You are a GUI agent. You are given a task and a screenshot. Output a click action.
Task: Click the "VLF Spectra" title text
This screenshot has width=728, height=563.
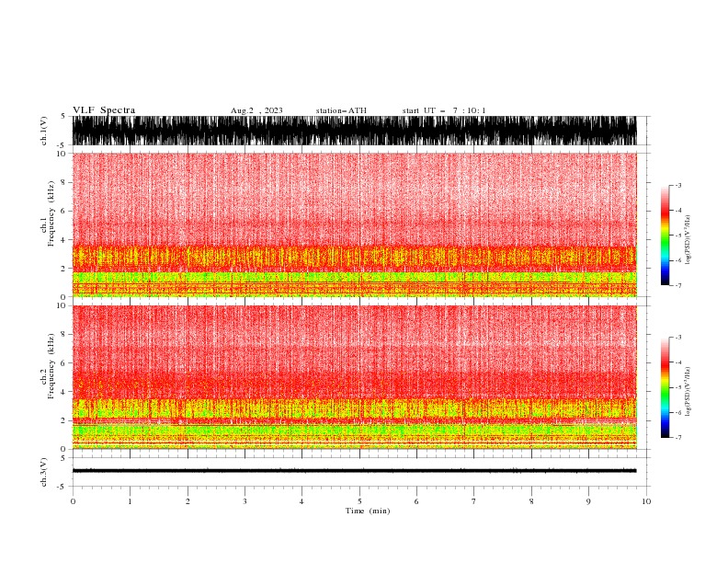(x=104, y=110)
